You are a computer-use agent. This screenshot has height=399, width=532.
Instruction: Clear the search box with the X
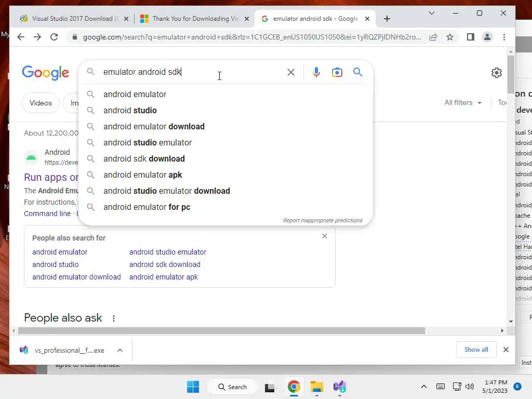click(x=291, y=72)
